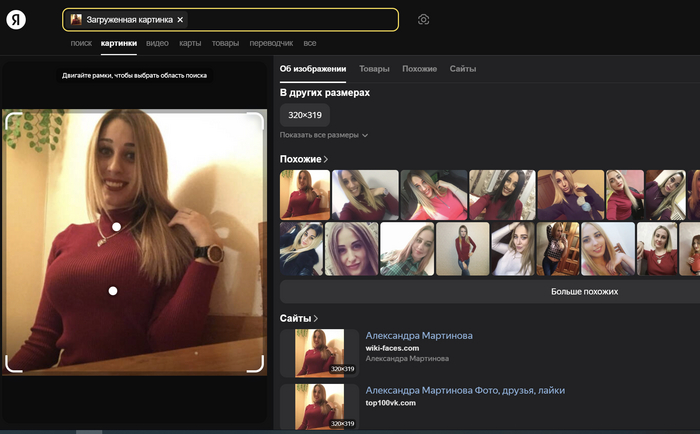Open the Похожие section heading arrow

point(326,159)
